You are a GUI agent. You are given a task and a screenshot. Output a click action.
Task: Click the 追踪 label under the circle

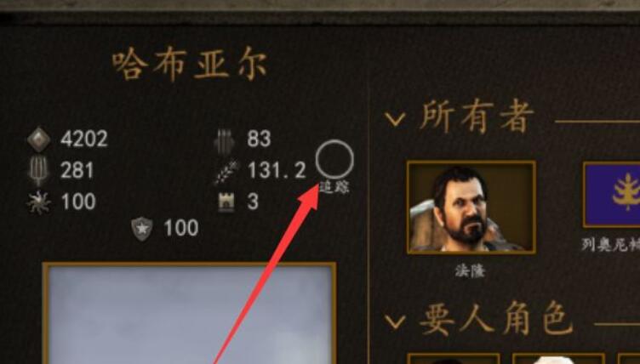[x=334, y=187]
